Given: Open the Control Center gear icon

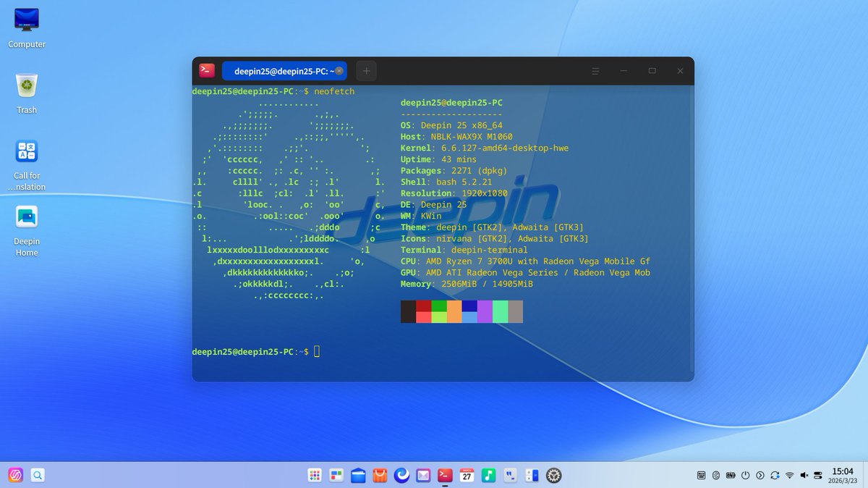Looking at the screenshot, I should coord(554,475).
